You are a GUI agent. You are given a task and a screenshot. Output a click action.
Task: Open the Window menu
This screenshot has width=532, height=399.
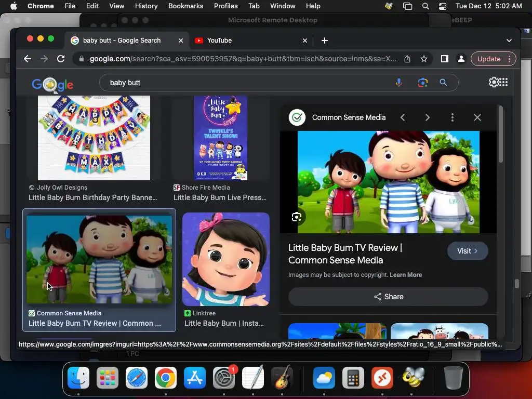click(283, 6)
